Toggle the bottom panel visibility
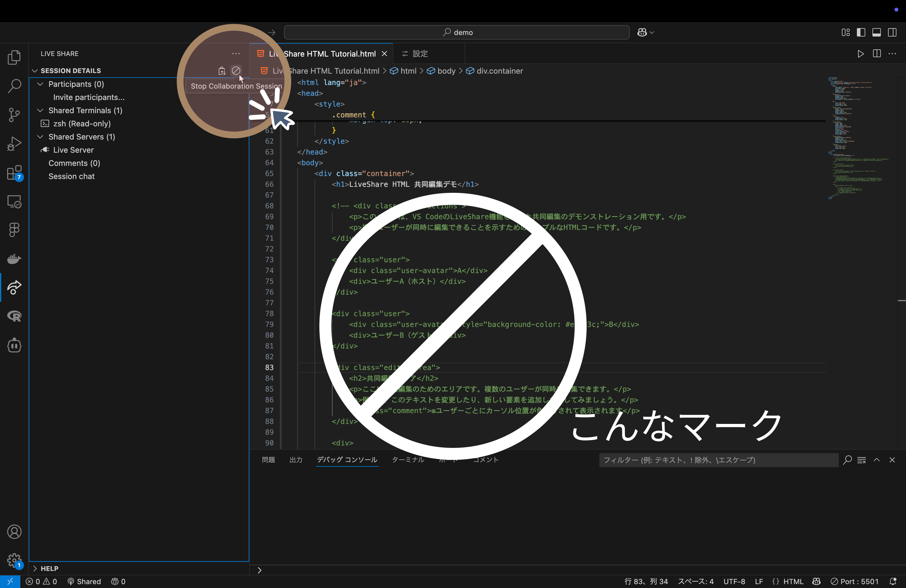The width and height of the screenshot is (906, 588). [x=877, y=32]
